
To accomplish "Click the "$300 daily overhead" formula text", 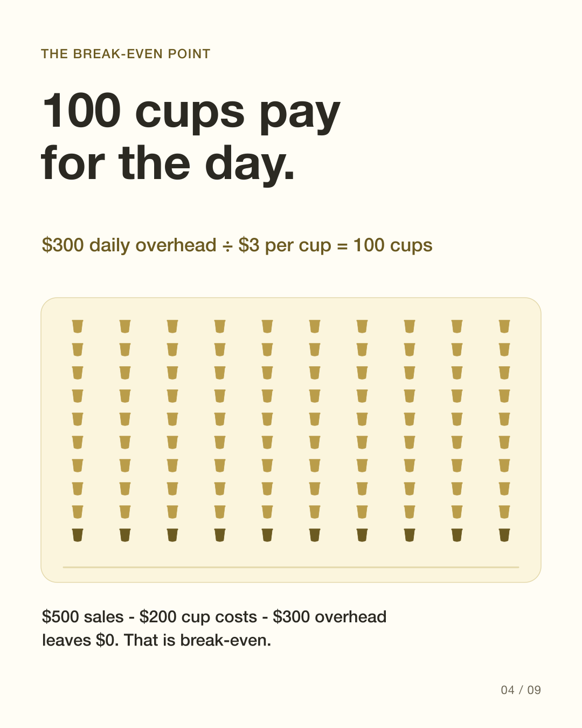I will click(x=129, y=245).
